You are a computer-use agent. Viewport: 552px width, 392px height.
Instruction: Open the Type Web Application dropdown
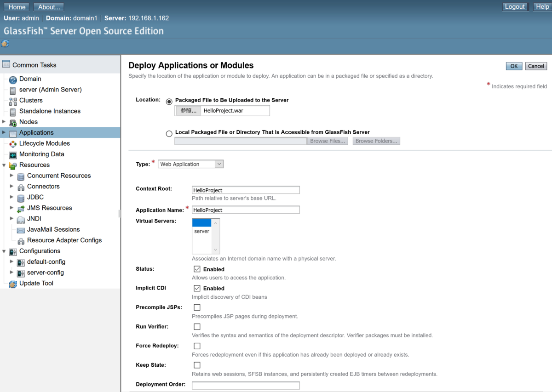click(190, 164)
